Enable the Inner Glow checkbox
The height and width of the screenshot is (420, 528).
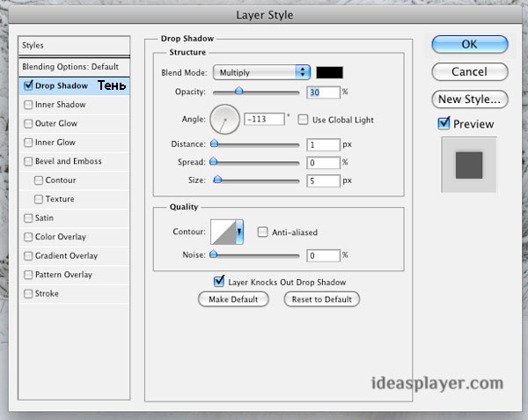click(28, 143)
